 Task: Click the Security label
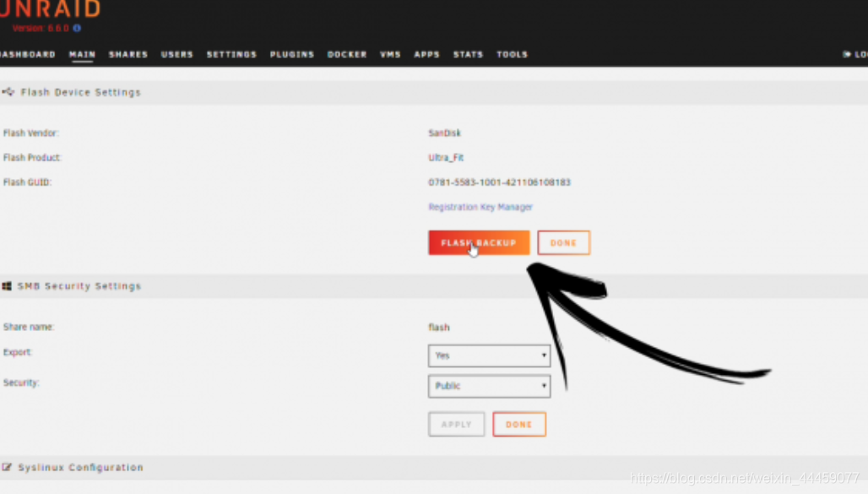(x=21, y=383)
